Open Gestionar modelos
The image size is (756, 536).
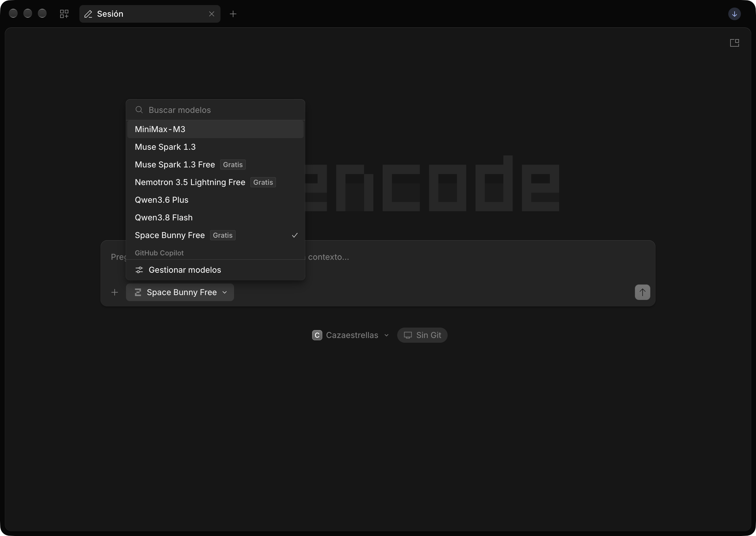tap(215, 270)
